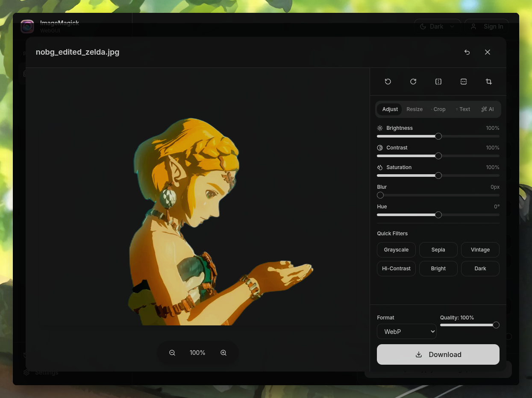Apply the Bright quick filter
The image size is (532, 398).
pos(438,269)
